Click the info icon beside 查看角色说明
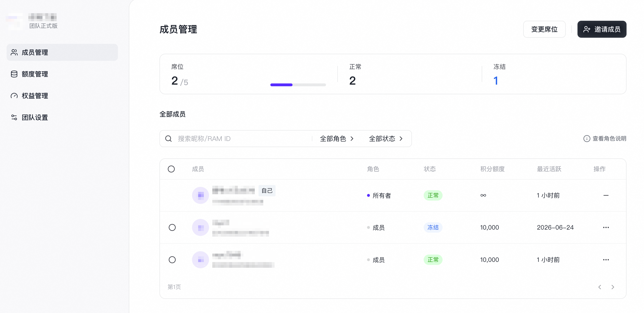The height and width of the screenshot is (313, 644). pyautogui.click(x=586, y=139)
